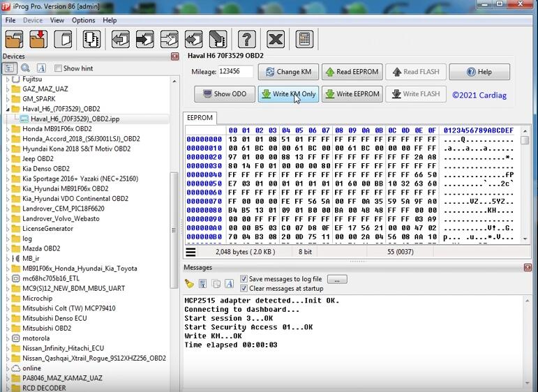Screen dimensions: 538x392
Task: Click the X stop toolbar icon
Action: coord(276,39)
